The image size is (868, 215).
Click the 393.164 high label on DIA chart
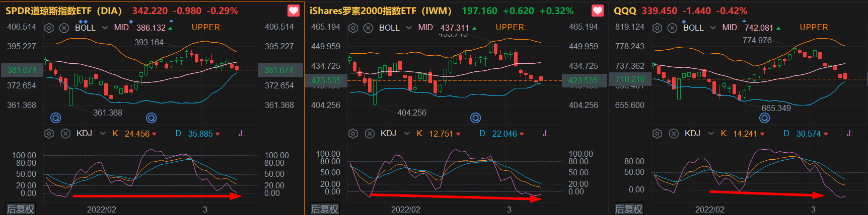coord(149,42)
